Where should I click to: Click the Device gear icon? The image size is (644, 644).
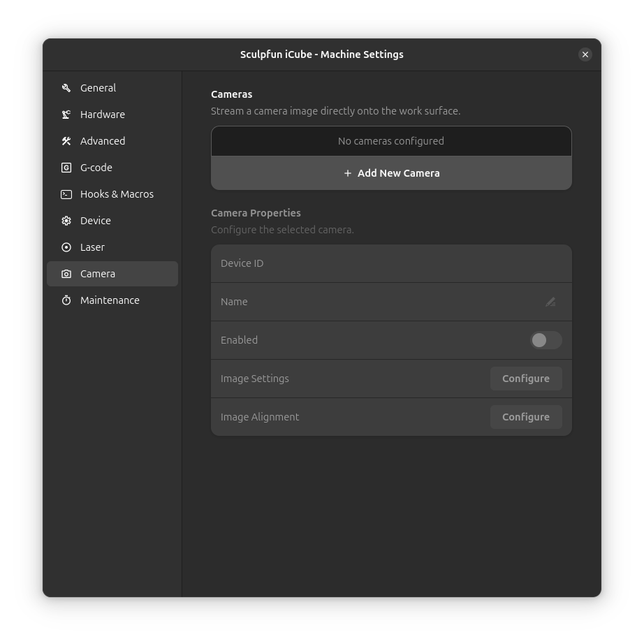[66, 221]
